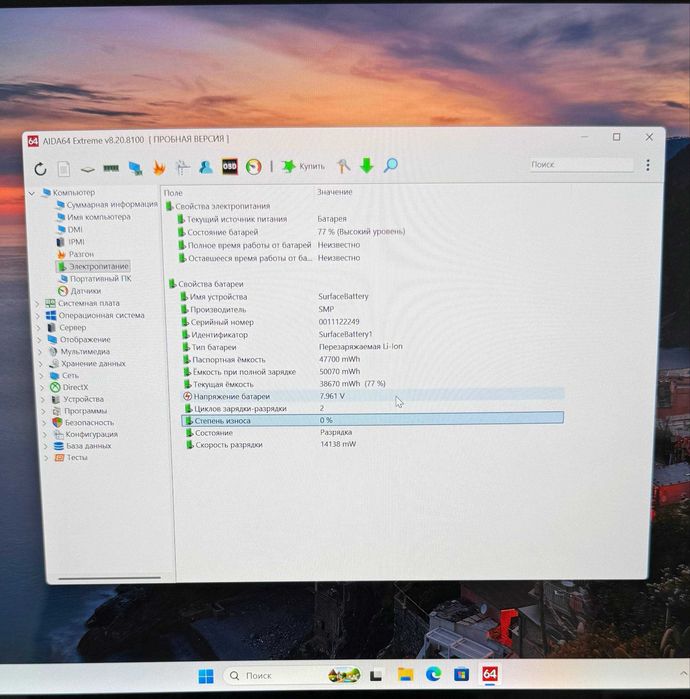Viewport: 690px width, 699px height.
Task: Expand the Отображение node
Action: [39, 340]
